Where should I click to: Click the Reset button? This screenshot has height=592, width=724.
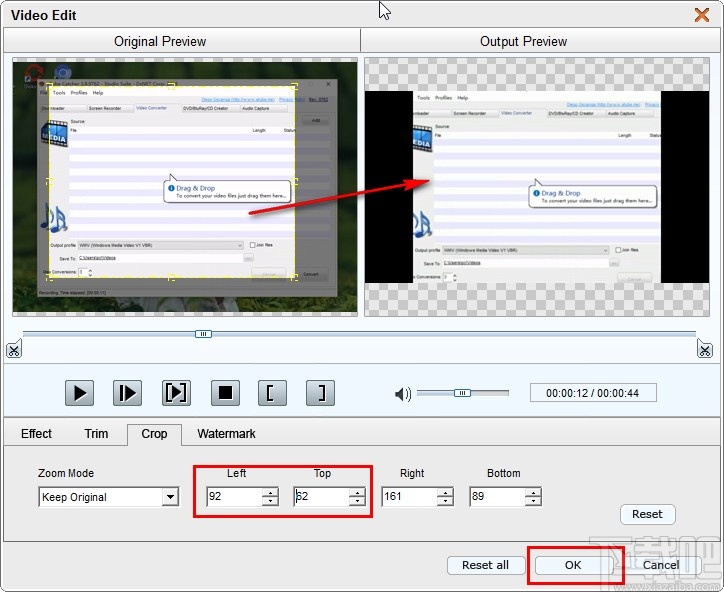tap(647, 514)
